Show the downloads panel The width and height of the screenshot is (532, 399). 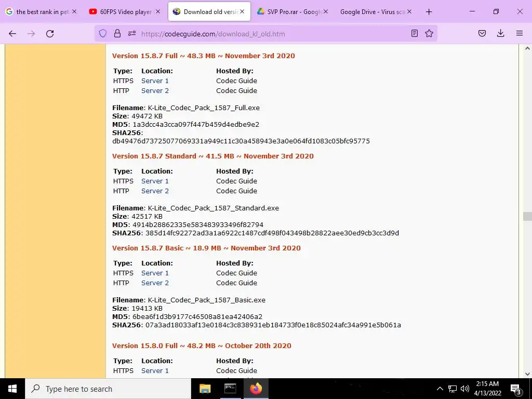(x=500, y=33)
